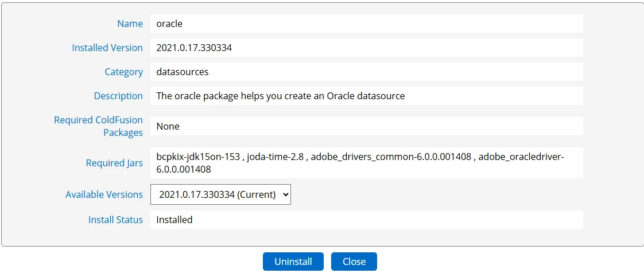Select the Required Jars list text
Image resolution: width=644 pixels, height=277 pixels.
(x=360, y=163)
